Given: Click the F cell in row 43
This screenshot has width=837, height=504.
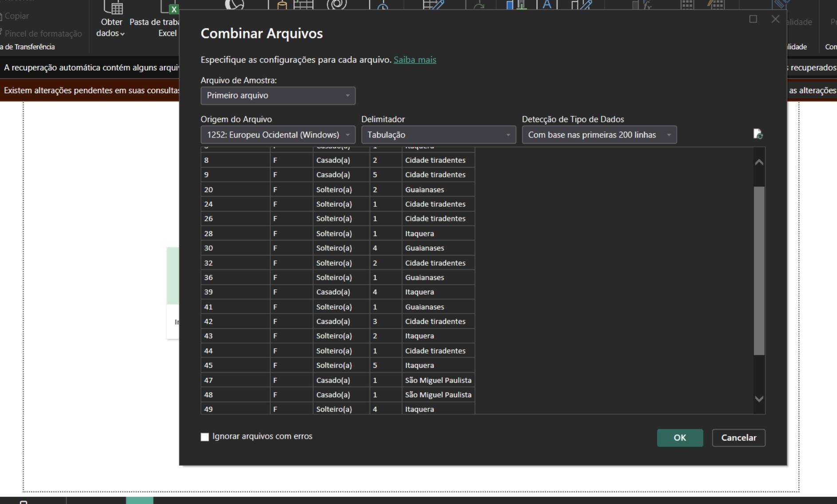Looking at the screenshot, I should pos(292,336).
